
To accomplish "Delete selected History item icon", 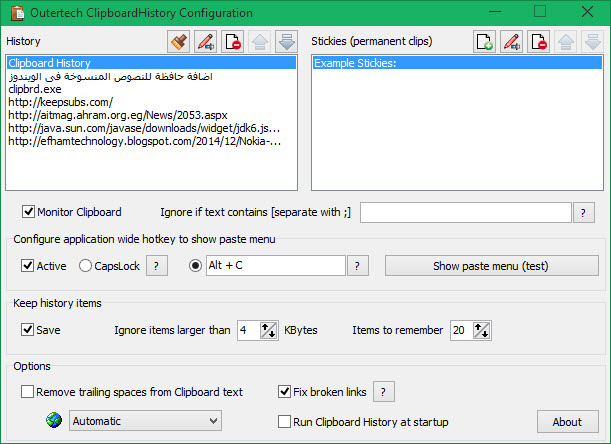I will pos(233,41).
